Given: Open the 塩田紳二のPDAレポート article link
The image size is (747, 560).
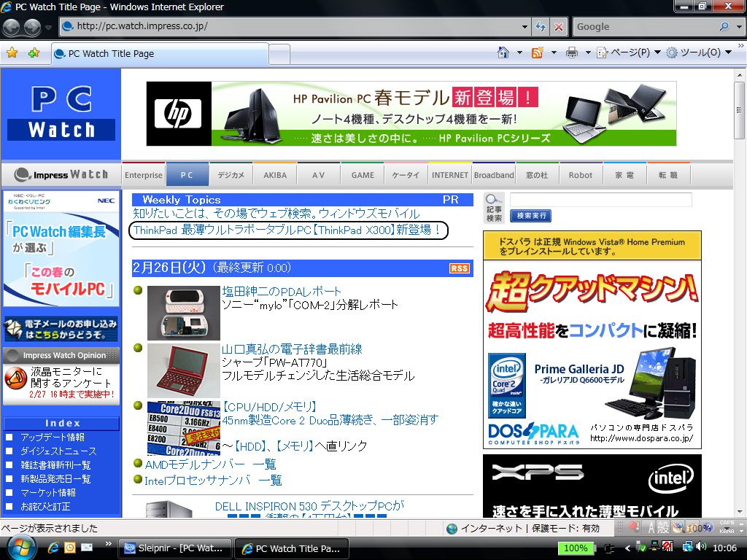Looking at the screenshot, I should coord(282,292).
